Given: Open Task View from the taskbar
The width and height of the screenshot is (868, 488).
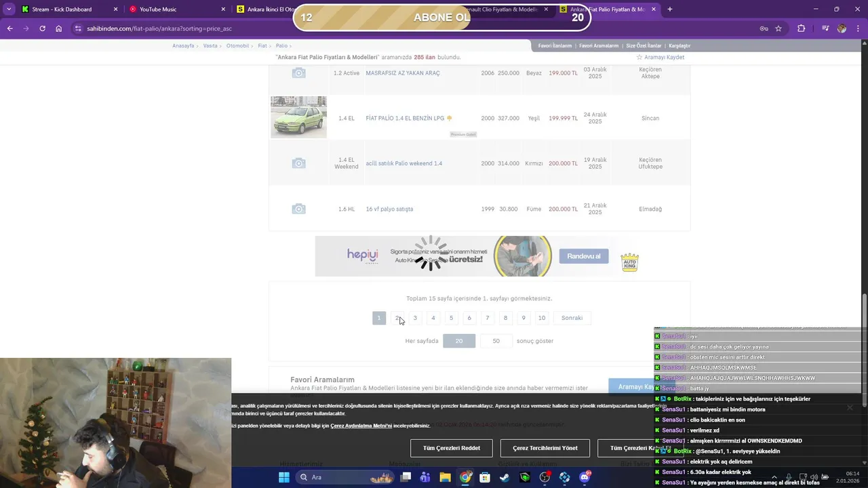Looking at the screenshot, I should pos(406,477).
